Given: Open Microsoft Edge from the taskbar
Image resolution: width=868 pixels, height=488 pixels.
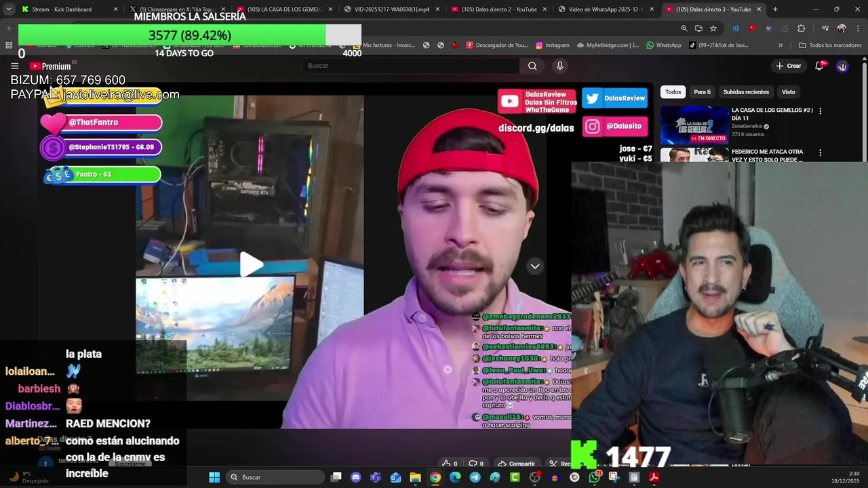Looking at the screenshot, I should click(x=455, y=477).
